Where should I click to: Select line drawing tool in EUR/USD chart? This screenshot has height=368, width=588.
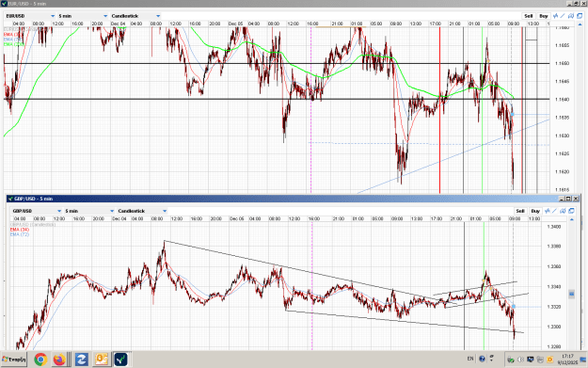tap(563, 16)
